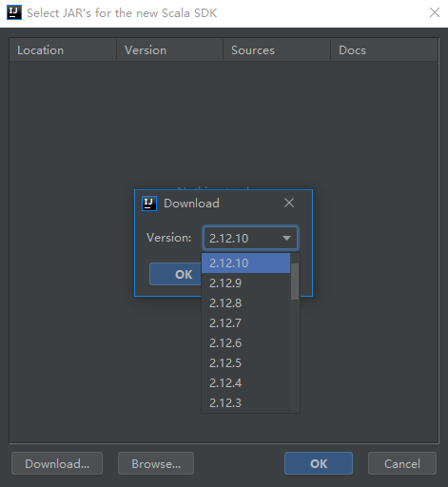
Task: Click the Location column header
Action: (63, 50)
